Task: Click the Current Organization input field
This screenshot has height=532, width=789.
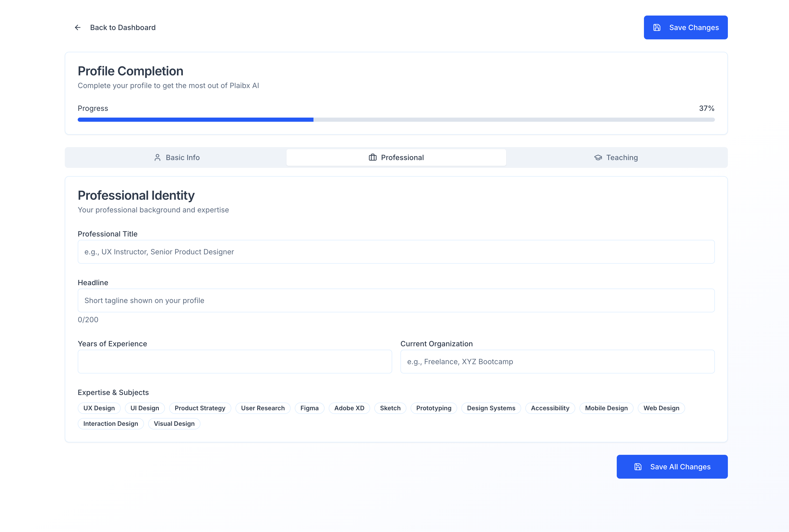Action: [x=558, y=361]
